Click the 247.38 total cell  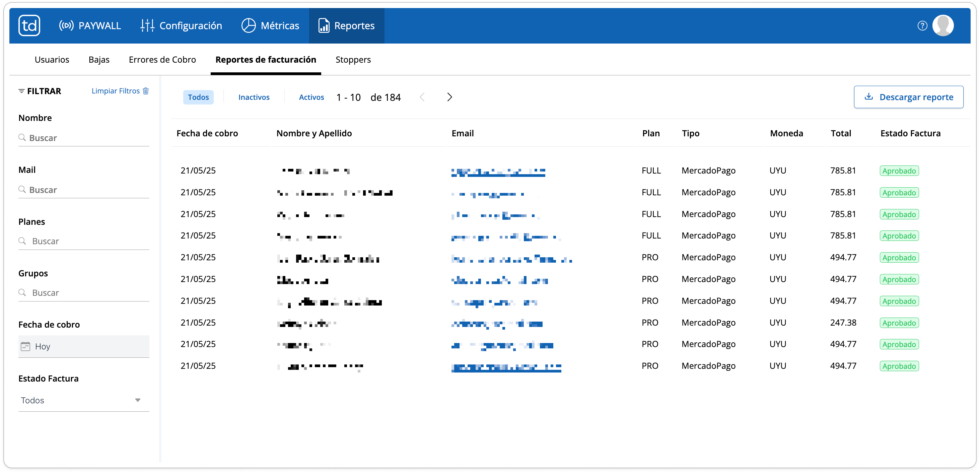tap(843, 323)
